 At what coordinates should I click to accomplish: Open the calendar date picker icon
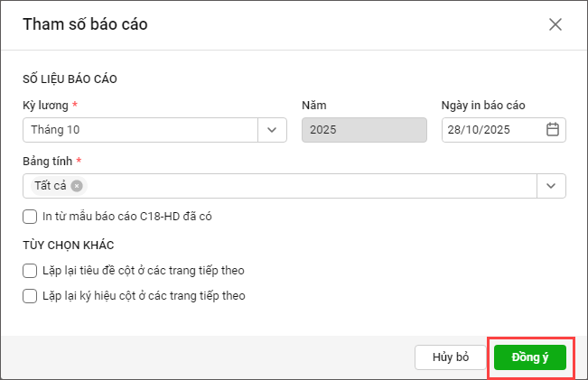(553, 130)
